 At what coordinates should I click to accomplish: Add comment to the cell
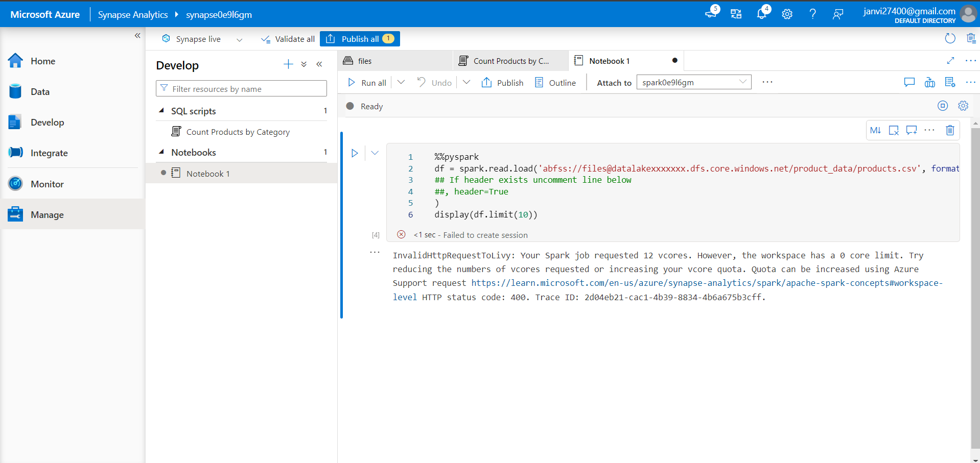click(x=912, y=130)
